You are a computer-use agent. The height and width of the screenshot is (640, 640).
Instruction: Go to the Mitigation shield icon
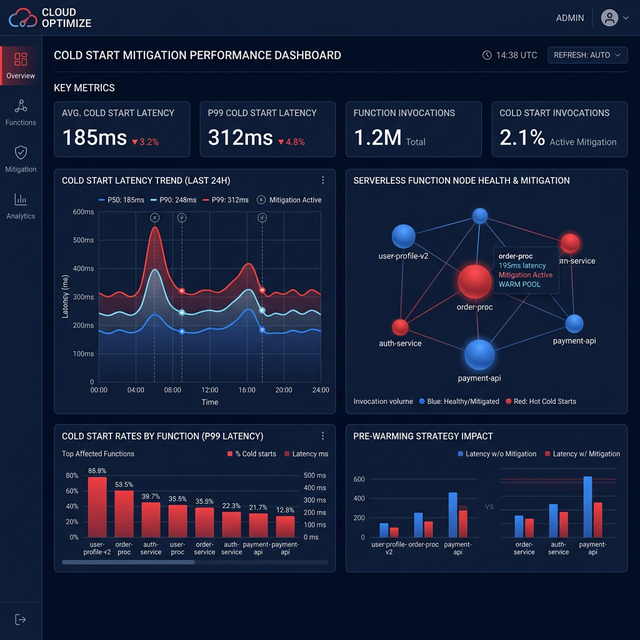[x=21, y=152]
